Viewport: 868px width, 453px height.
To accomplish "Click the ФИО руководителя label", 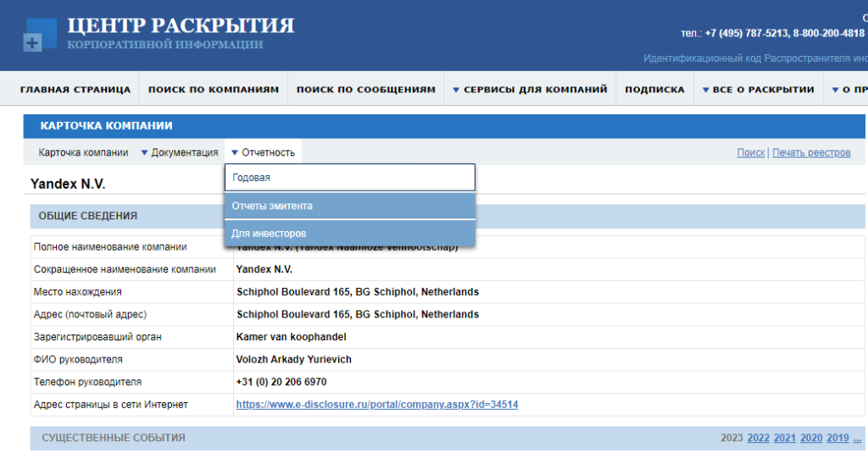I will coord(78,360).
